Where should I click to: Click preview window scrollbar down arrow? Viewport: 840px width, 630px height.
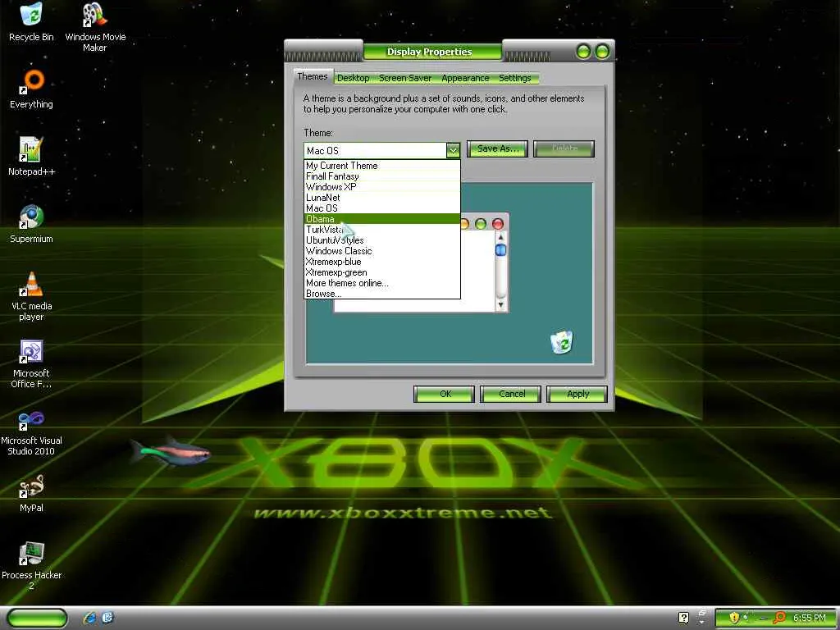point(501,305)
